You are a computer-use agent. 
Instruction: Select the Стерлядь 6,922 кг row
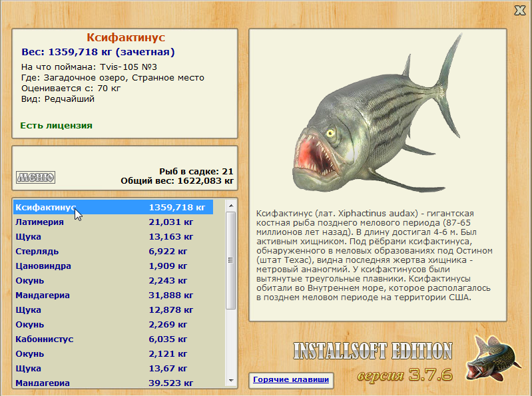(113, 251)
